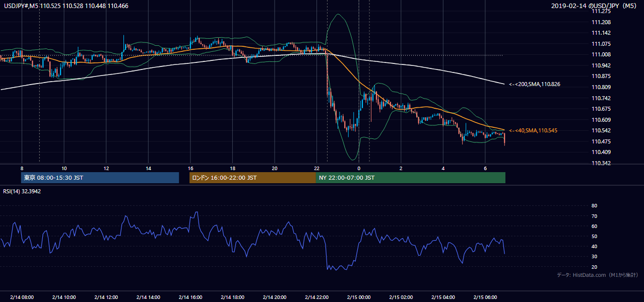Screen dimensions: 644x302
Task: Click the 2/15 02:00 date label
Action: click(x=401, y=297)
